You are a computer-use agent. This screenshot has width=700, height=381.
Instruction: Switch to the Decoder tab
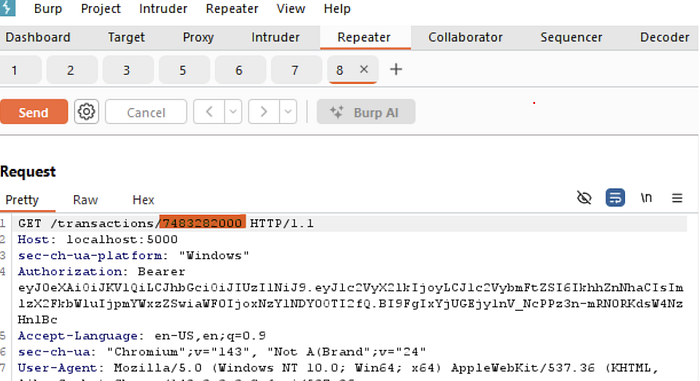pyautogui.click(x=664, y=37)
